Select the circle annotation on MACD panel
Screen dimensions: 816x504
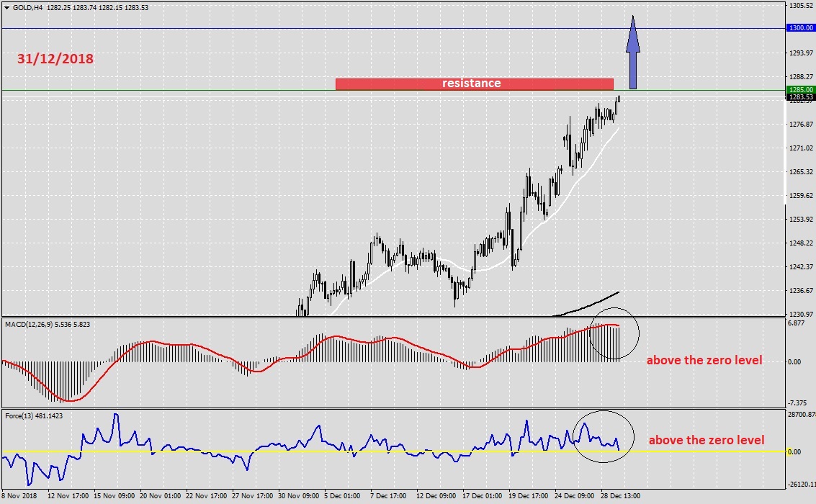pyautogui.click(x=614, y=333)
